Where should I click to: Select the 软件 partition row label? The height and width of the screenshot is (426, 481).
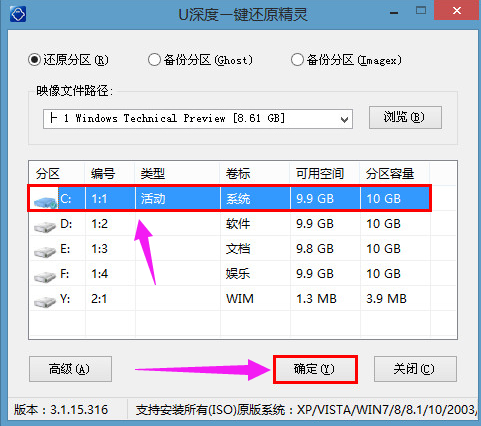click(238, 224)
